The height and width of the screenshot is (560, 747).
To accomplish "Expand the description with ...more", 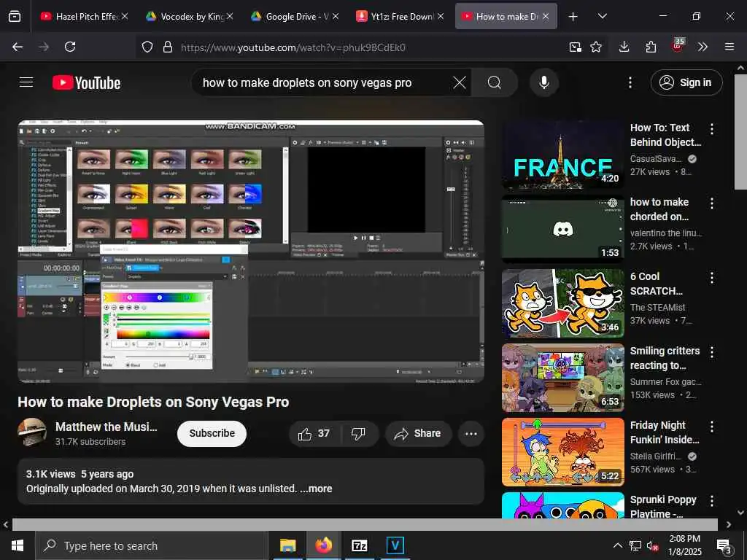I will tap(316, 489).
